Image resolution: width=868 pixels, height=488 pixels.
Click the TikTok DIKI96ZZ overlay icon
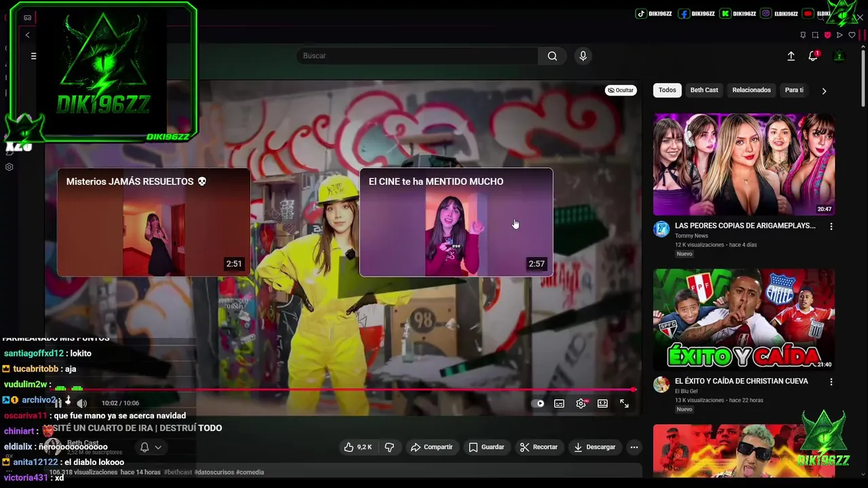[x=641, y=14]
